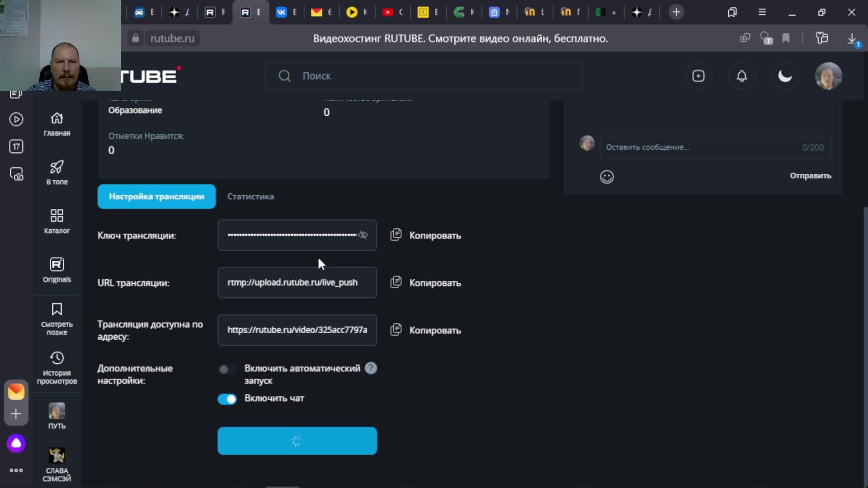Click the notifications bell icon

741,76
